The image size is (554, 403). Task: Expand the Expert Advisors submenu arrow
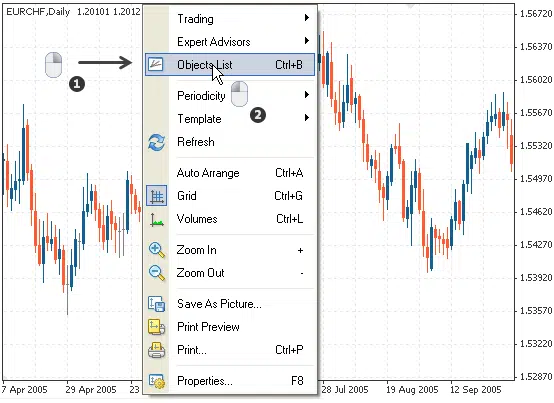(x=307, y=41)
